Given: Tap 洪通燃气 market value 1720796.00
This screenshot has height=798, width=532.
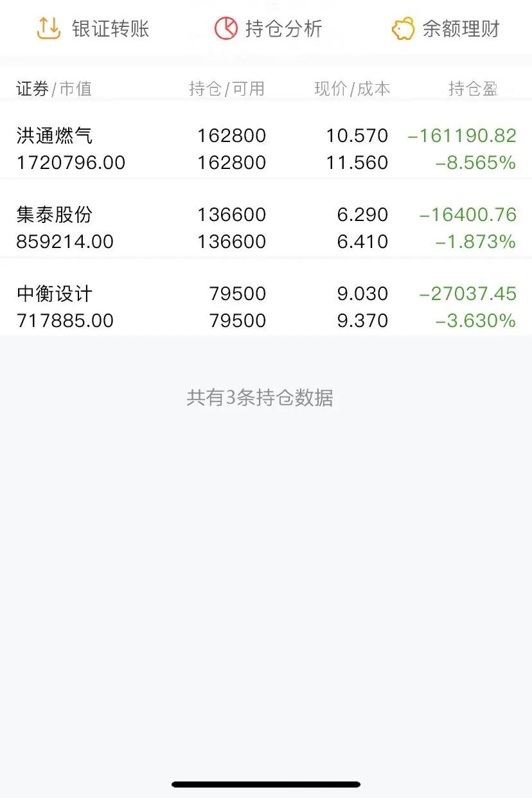Looking at the screenshot, I should click(x=71, y=163).
